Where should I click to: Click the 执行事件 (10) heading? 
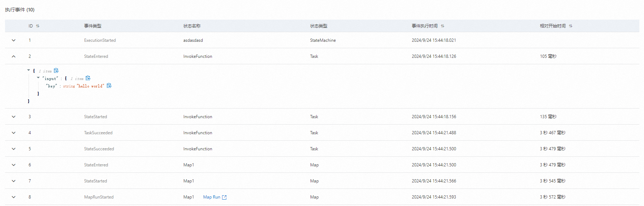coord(20,10)
